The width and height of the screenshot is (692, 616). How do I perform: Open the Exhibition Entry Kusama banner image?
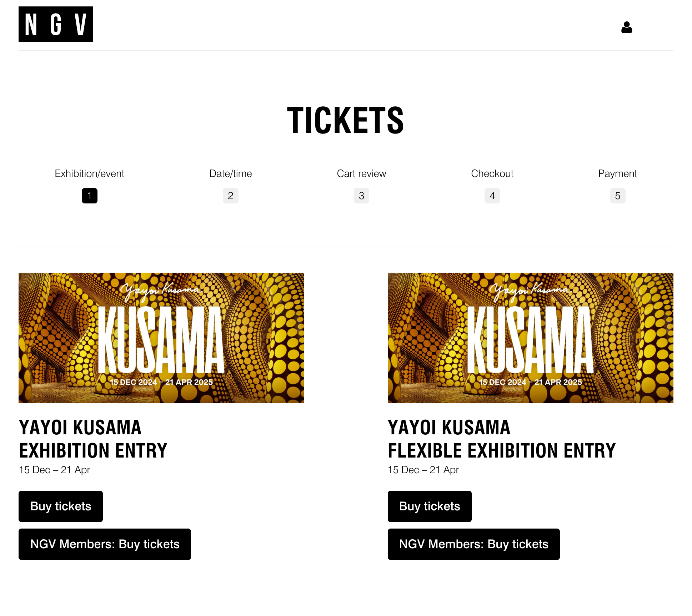(x=161, y=338)
